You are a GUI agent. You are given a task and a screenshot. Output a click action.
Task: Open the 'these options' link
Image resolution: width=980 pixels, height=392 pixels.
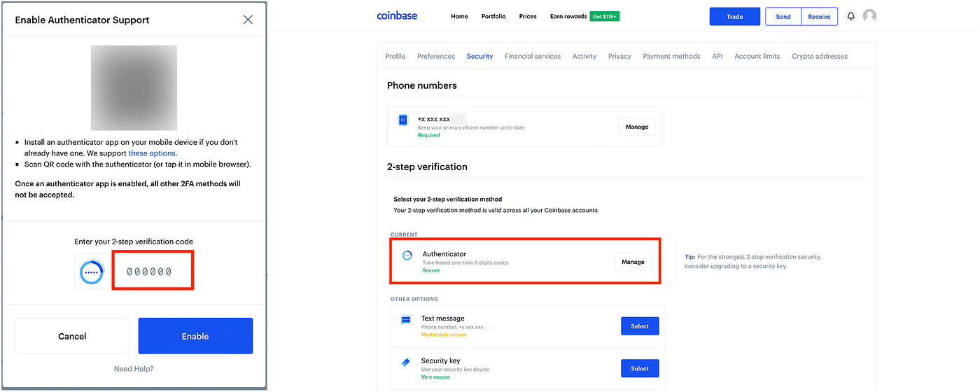(152, 153)
